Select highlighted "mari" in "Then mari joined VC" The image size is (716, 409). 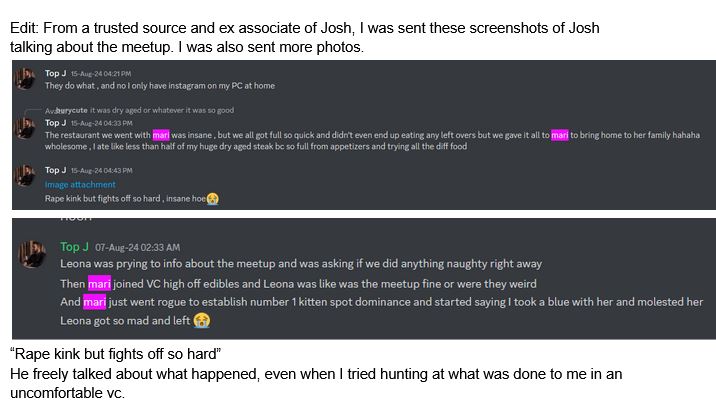tap(98, 283)
